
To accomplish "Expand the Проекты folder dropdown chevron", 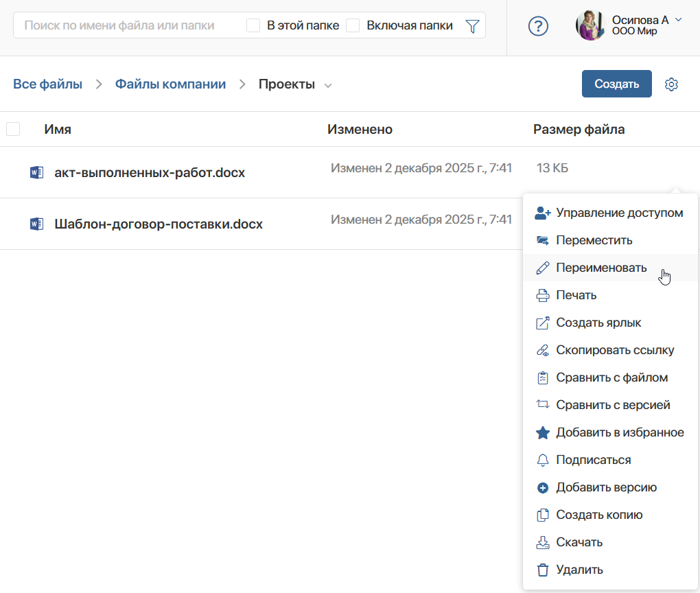I will point(327,85).
